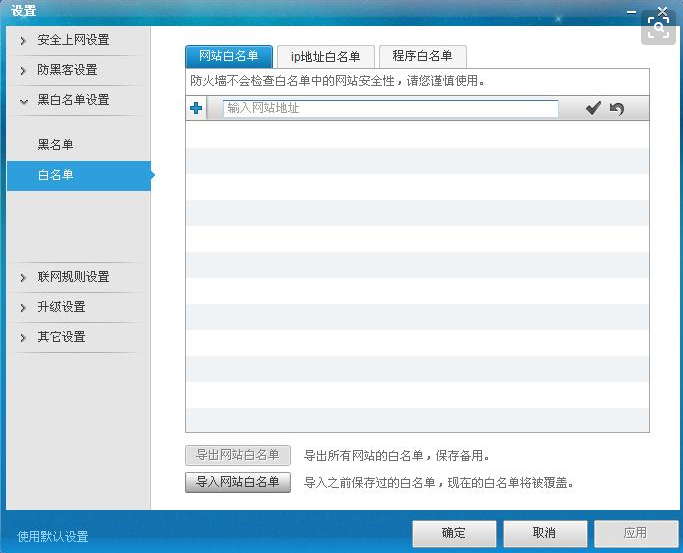
Task: Click the 输入网站地址 input field
Action: point(390,108)
